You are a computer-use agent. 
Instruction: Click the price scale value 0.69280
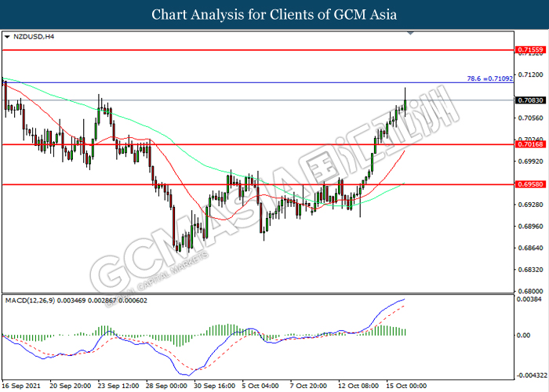point(531,205)
